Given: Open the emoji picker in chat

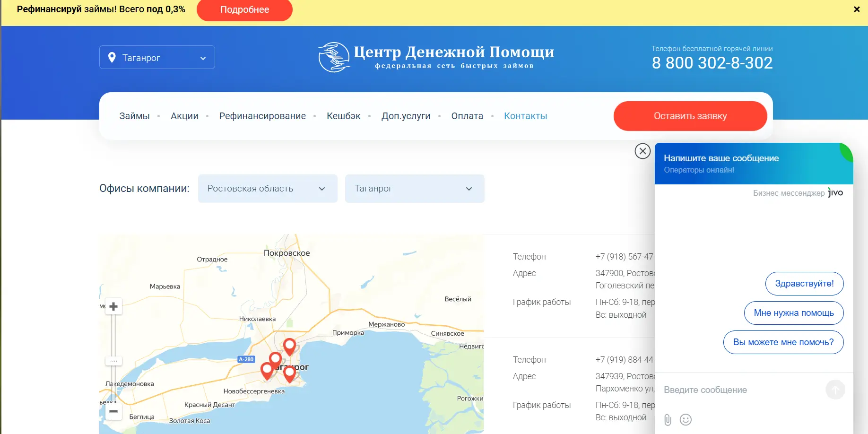Looking at the screenshot, I should pos(686,419).
